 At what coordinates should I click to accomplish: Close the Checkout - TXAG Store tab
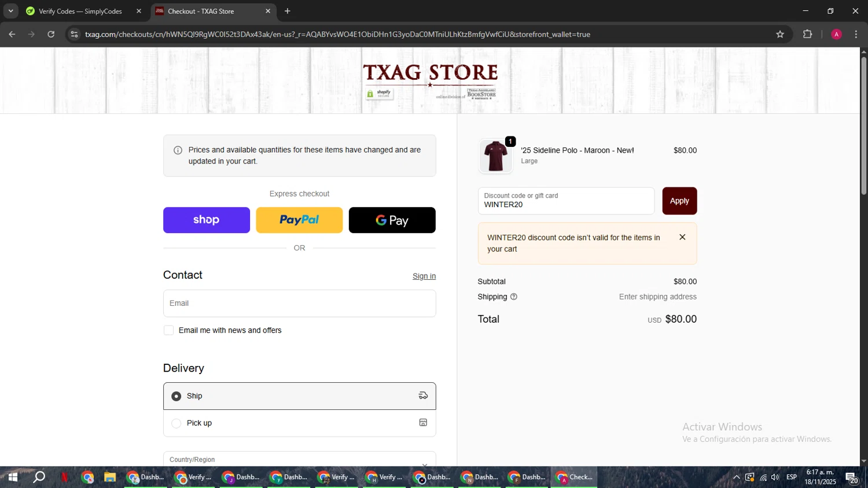(x=268, y=11)
